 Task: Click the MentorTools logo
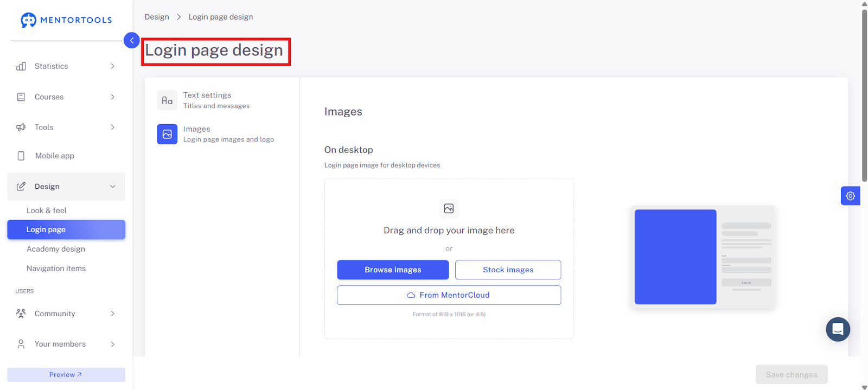[66, 20]
